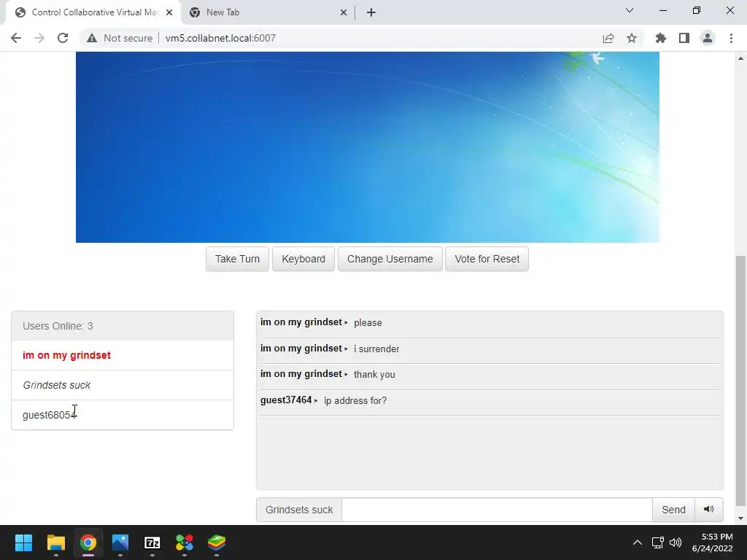
Task: Open the colorful pinwheel taskbar app
Action: coord(185,542)
